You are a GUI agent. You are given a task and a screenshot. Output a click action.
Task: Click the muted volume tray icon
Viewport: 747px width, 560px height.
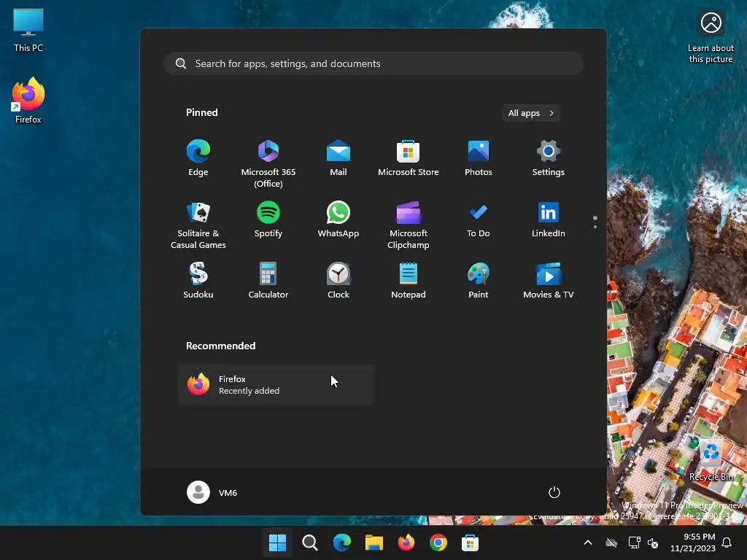(653, 542)
